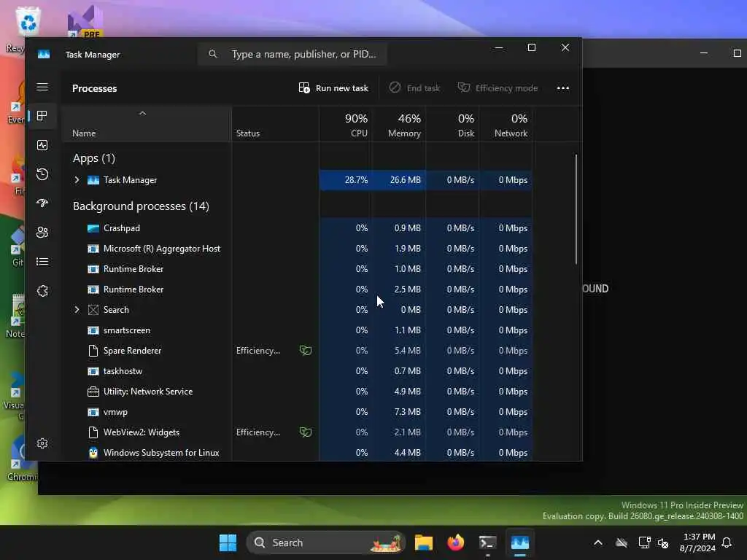Click the efficiency leaf icon for WebView2: Widgets
The height and width of the screenshot is (560, 747).
pos(306,432)
